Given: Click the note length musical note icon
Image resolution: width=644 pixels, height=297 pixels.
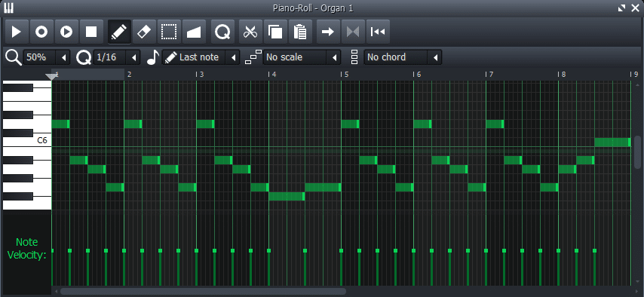Looking at the screenshot, I should click(153, 57).
